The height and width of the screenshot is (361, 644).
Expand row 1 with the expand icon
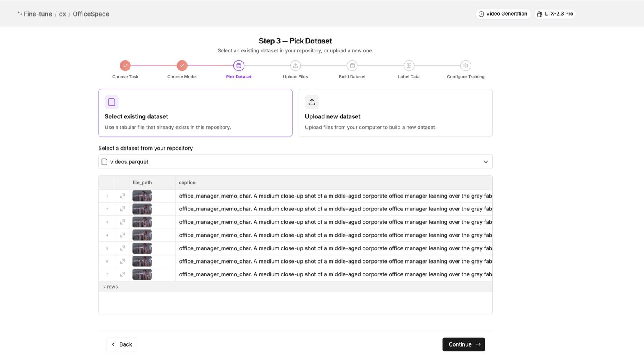pos(122,196)
